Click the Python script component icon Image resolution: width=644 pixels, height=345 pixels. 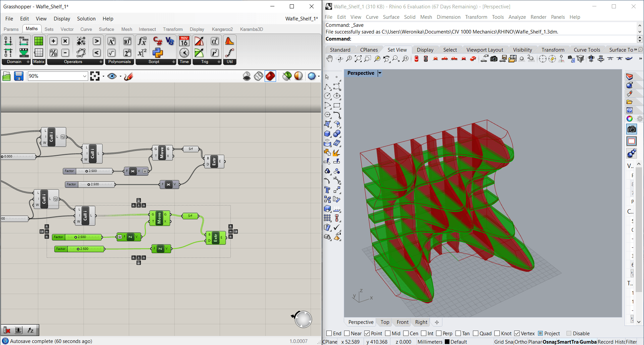coord(158,53)
